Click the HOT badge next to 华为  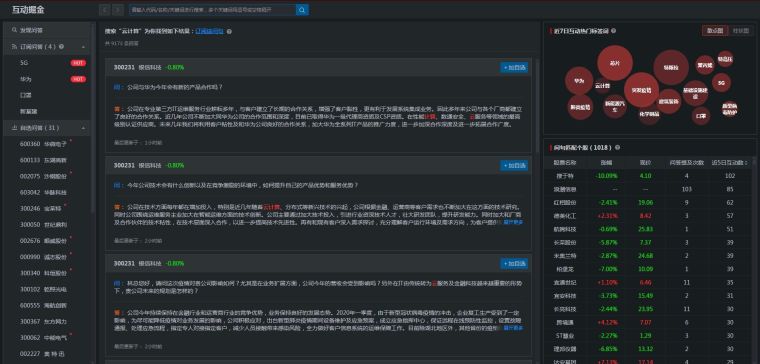click(x=78, y=79)
